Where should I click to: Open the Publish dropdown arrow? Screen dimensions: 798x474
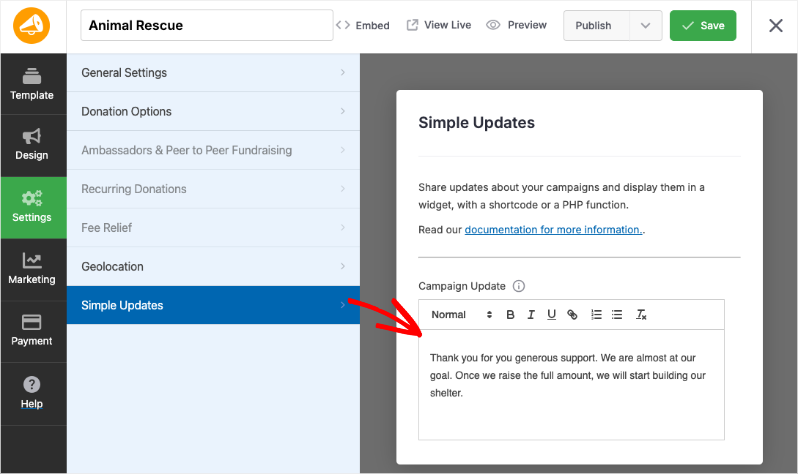coord(645,25)
